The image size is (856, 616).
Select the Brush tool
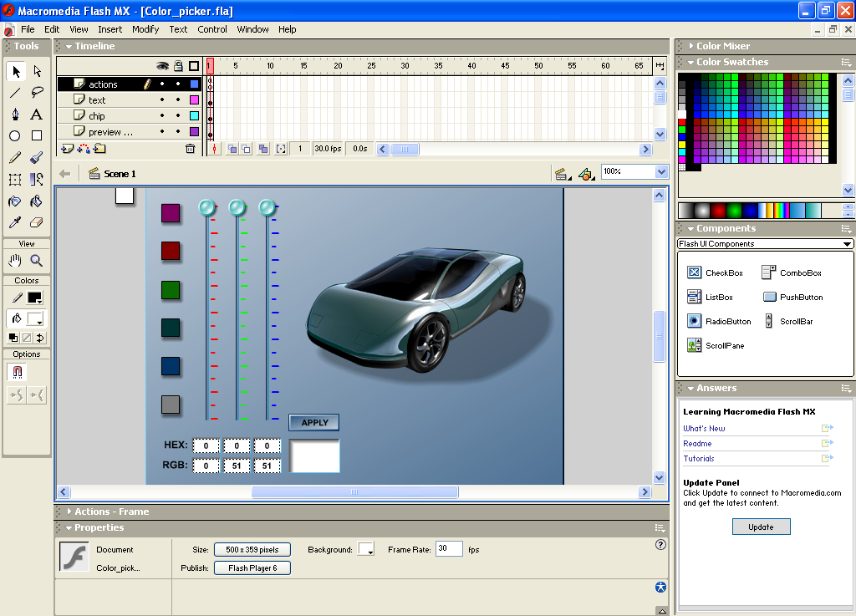click(x=37, y=158)
